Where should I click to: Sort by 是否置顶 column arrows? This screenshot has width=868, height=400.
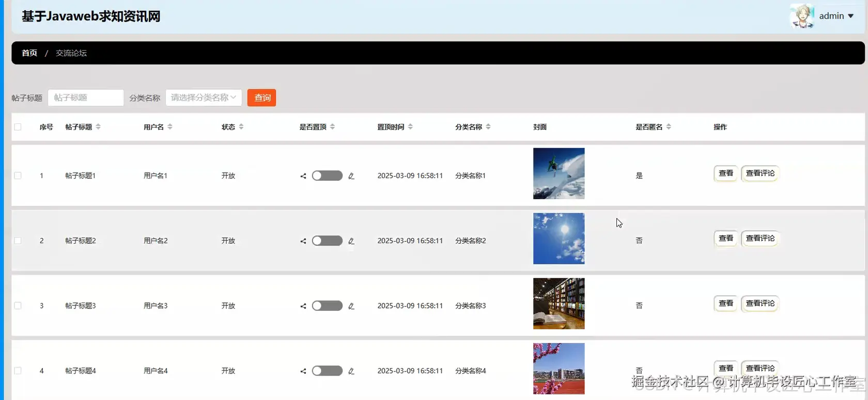(333, 127)
